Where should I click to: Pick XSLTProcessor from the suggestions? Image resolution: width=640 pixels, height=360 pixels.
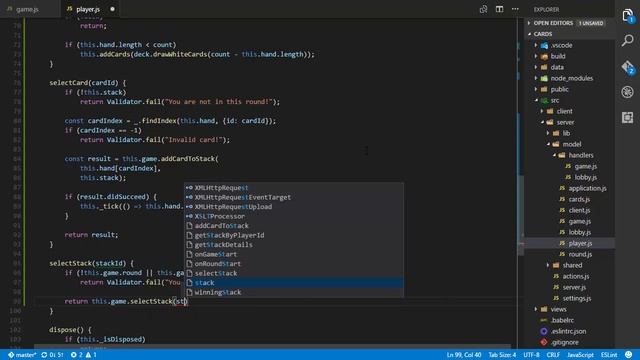293,216
